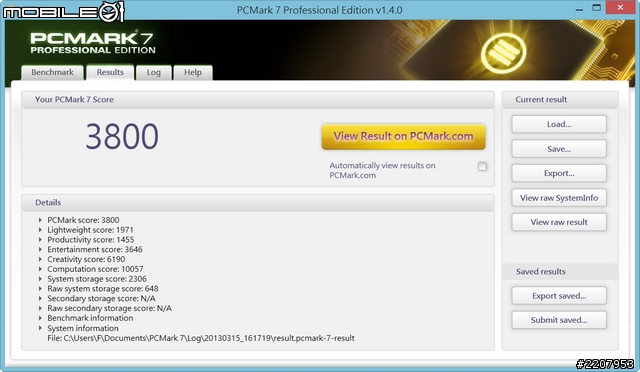This screenshot has height=372, width=640.
Task: Click the Saved results panel header
Action: click(560, 272)
